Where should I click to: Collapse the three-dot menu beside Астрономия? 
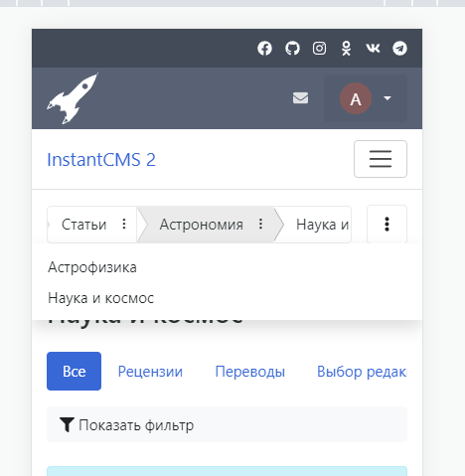point(260,225)
